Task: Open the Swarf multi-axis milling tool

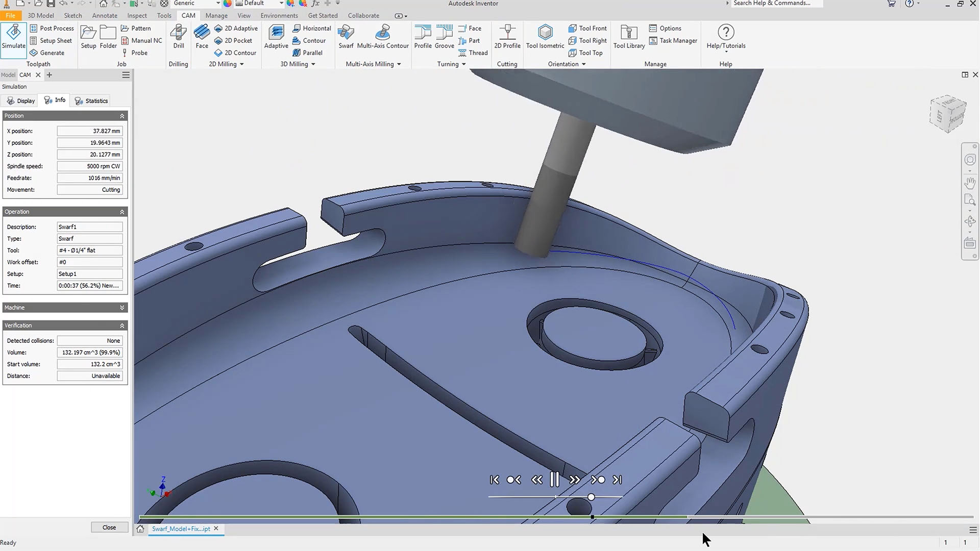Action: click(346, 36)
